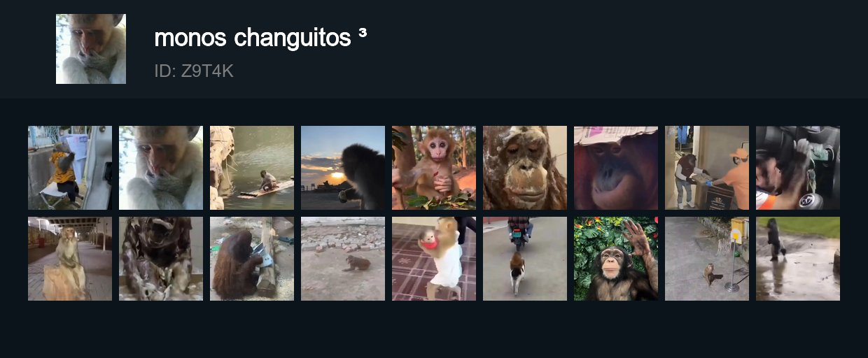Select the ID: Z9T4K text
Image resolution: width=868 pixels, height=358 pixels.
tap(194, 71)
